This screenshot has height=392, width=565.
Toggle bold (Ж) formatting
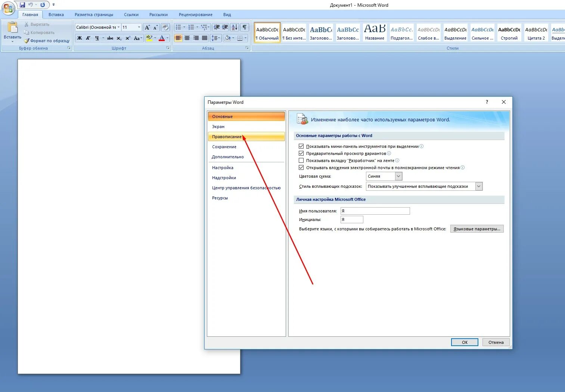(x=80, y=38)
